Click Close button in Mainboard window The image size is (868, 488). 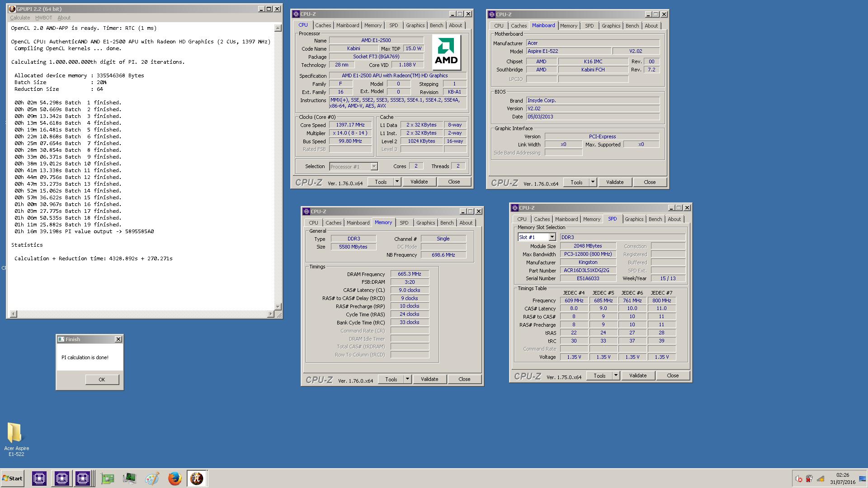pyautogui.click(x=650, y=182)
